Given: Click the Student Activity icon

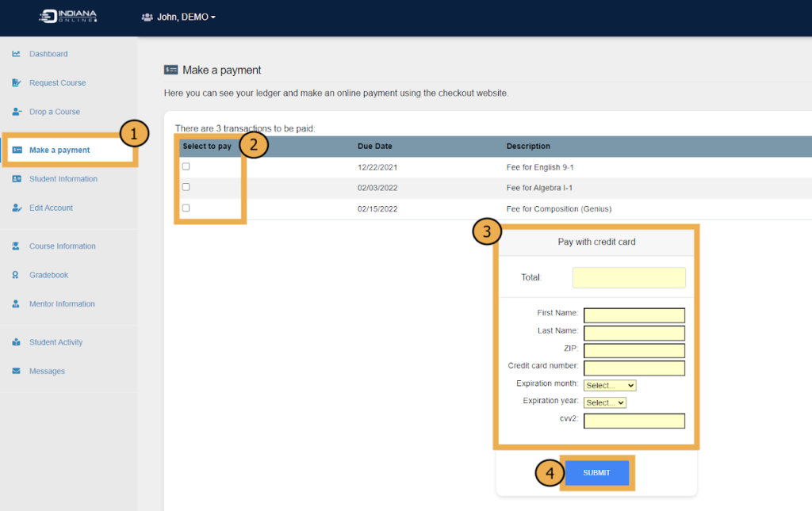Looking at the screenshot, I should tap(17, 342).
